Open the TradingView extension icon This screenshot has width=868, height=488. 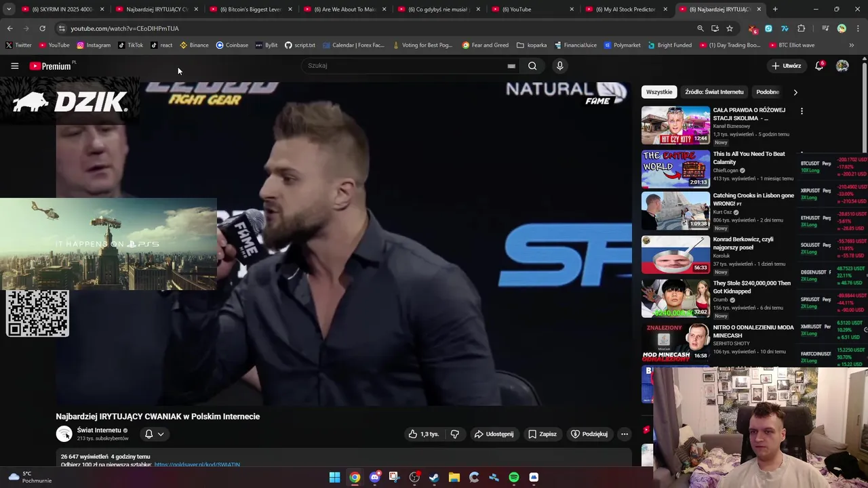pyautogui.click(x=785, y=28)
